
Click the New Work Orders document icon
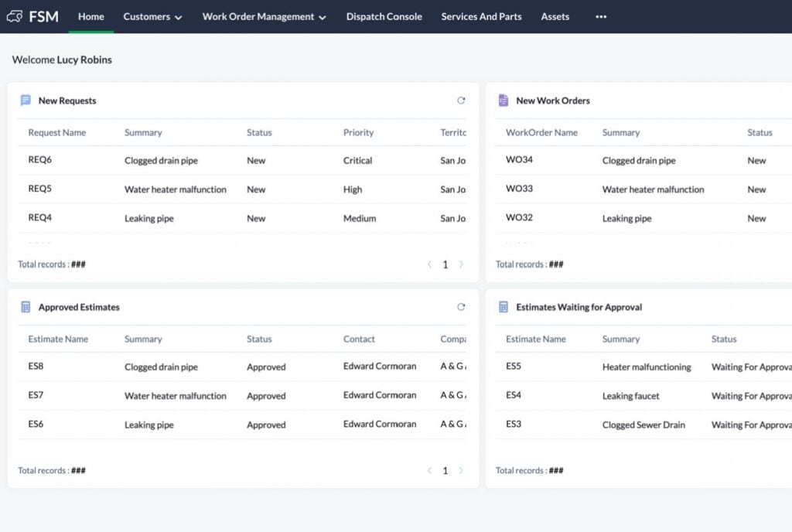point(503,101)
